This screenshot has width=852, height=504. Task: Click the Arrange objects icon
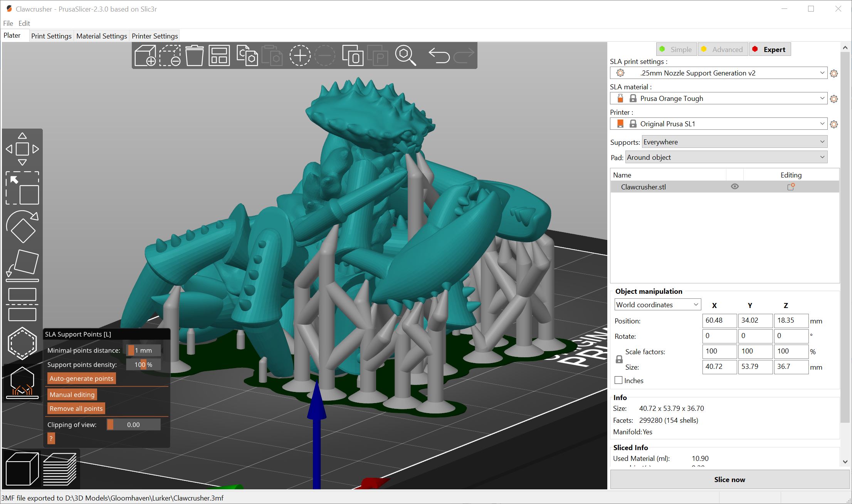[219, 55]
